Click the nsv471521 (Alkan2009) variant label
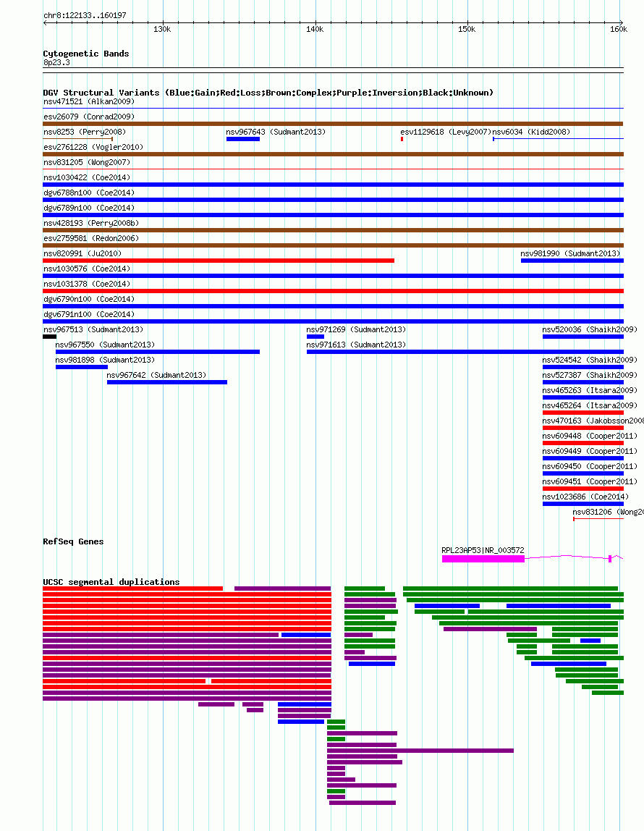Viewport: 644px width, 831px height. pyautogui.click(x=89, y=101)
